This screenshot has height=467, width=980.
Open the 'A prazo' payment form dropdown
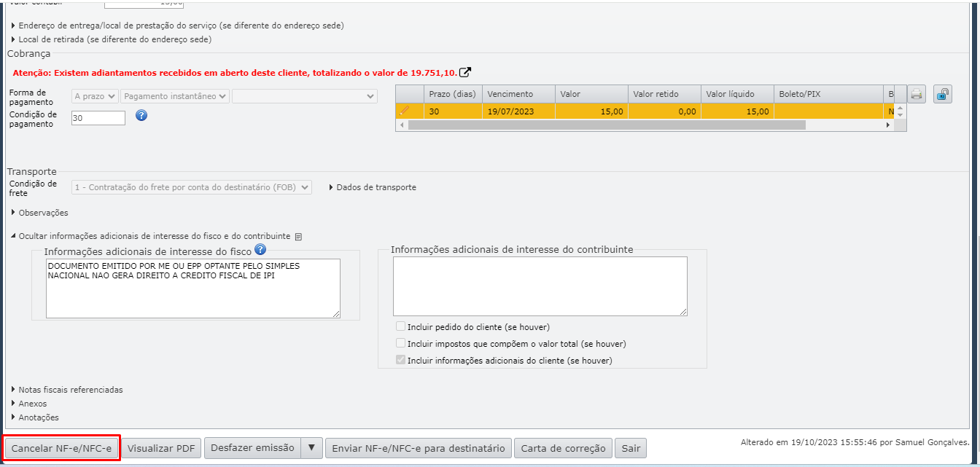coord(95,96)
